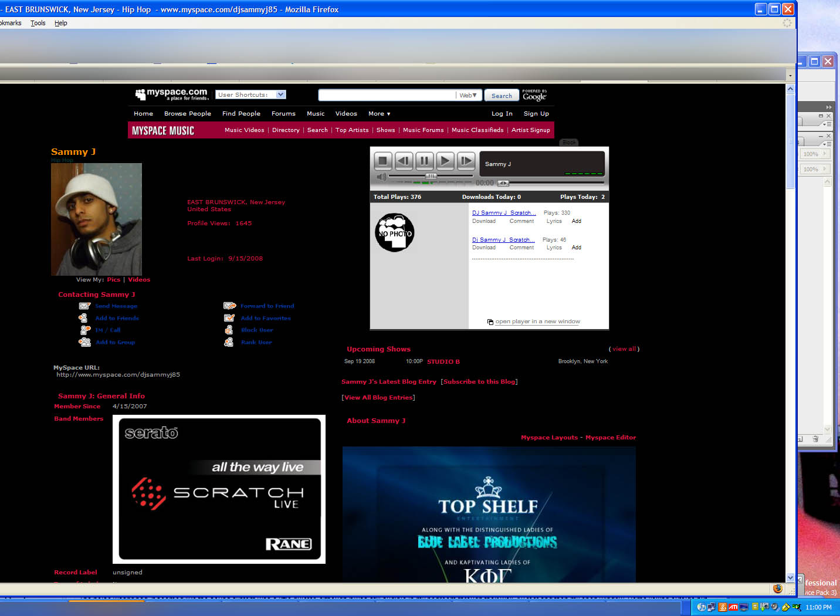
Task: Click the Block User icon
Action: coord(229,330)
